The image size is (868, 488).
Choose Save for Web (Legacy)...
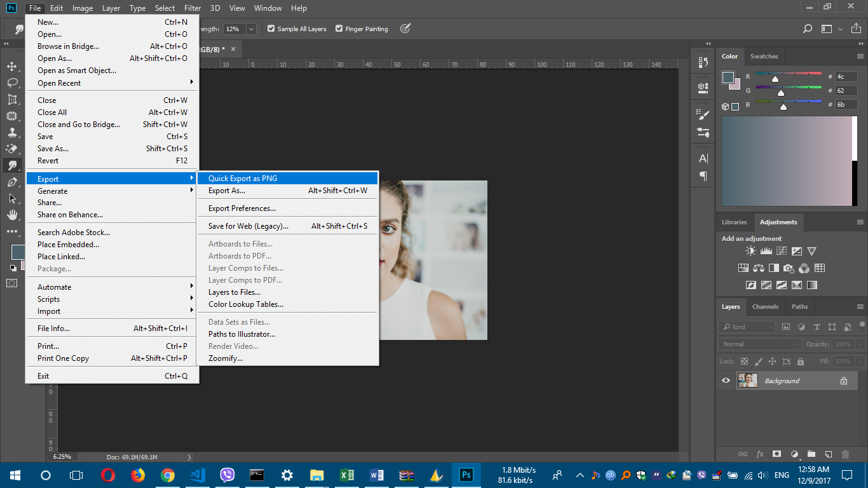[288, 226]
